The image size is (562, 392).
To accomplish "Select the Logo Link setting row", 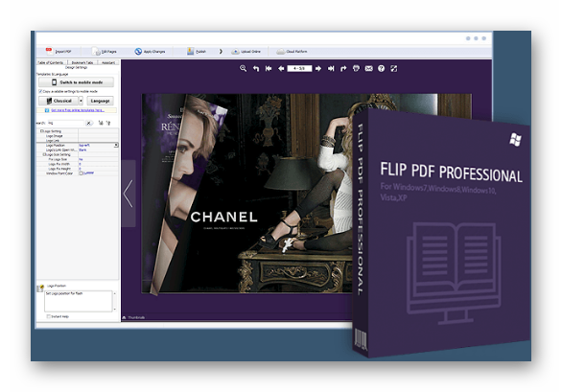I will 78,141.
